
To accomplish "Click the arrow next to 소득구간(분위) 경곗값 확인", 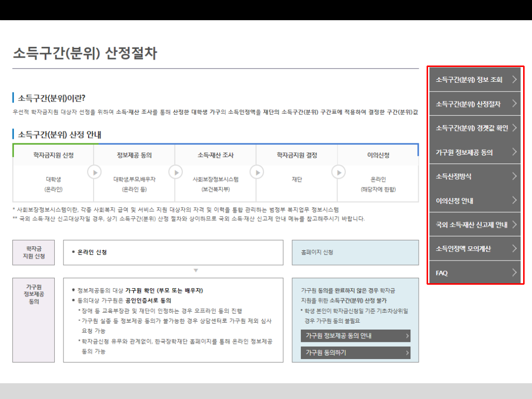I will pos(514,128).
